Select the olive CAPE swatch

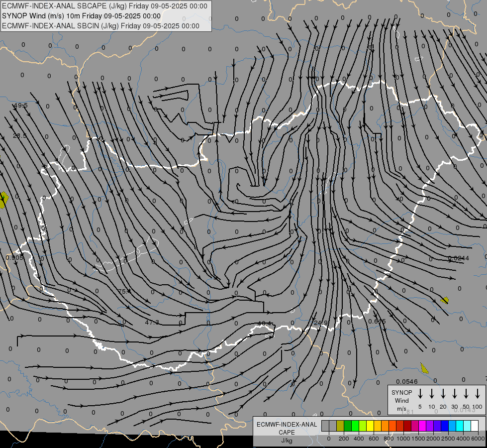click(x=340, y=426)
